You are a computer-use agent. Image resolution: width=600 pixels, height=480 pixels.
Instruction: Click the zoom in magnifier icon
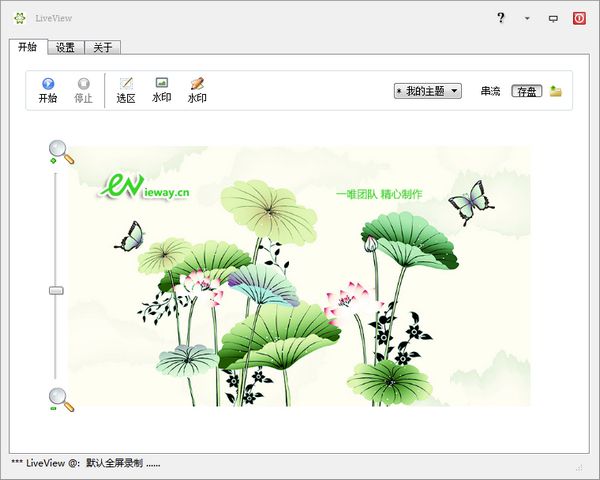pyautogui.click(x=60, y=151)
